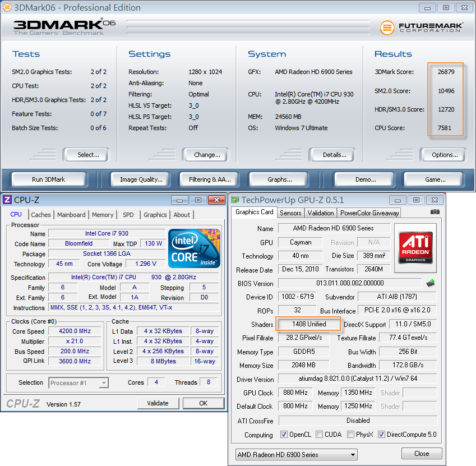Click the ATI CrossFire Disabled field

coord(358,421)
